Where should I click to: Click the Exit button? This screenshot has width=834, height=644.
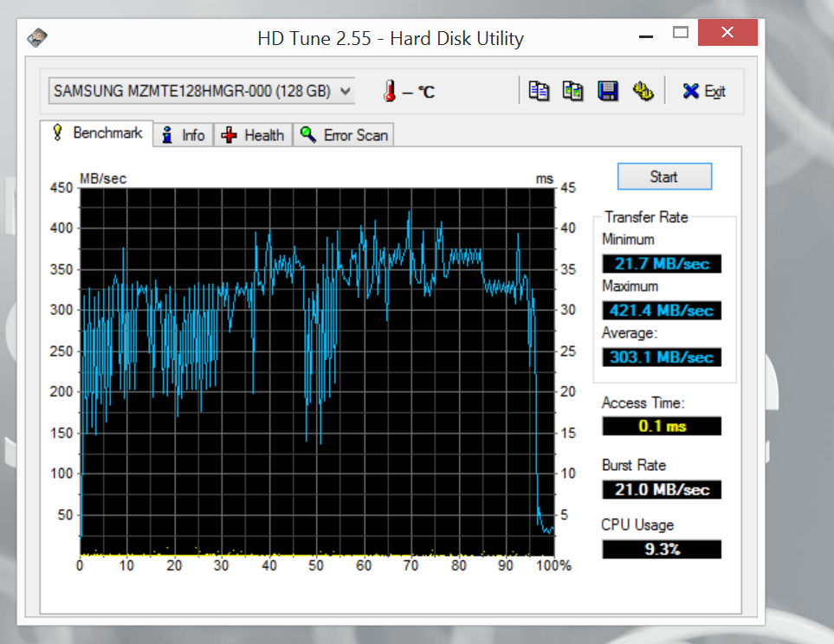click(x=704, y=92)
